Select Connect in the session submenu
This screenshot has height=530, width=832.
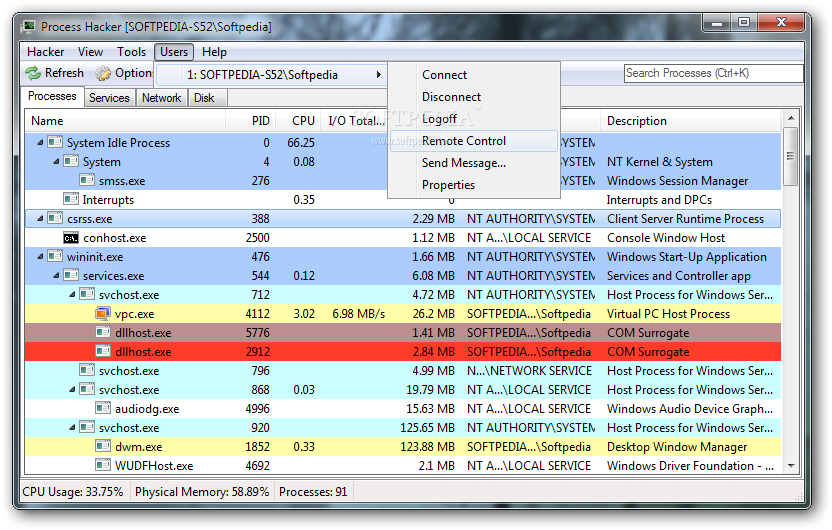pos(474,75)
